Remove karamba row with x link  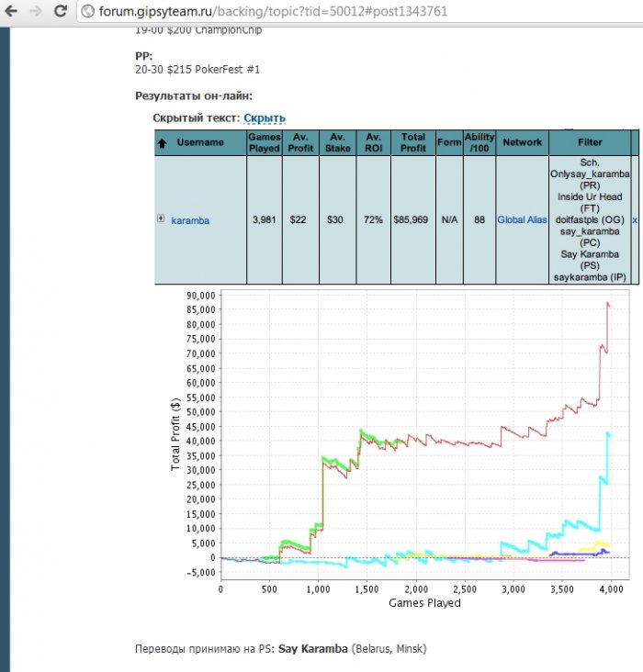point(635,219)
